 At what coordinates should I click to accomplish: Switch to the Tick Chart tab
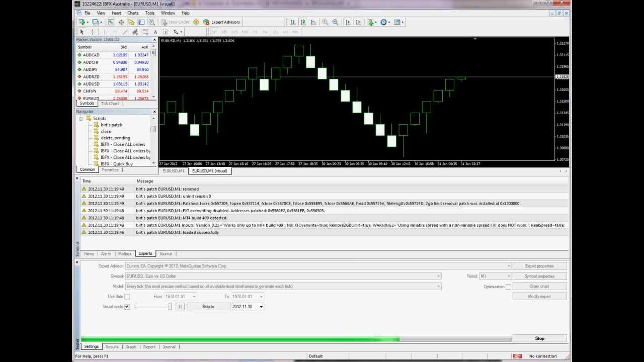click(110, 104)
